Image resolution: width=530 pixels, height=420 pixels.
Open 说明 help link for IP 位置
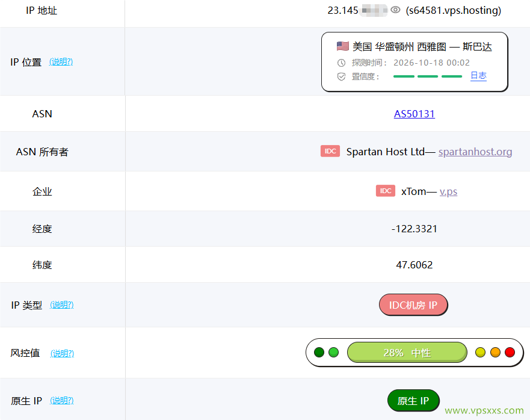pos(61,62)
